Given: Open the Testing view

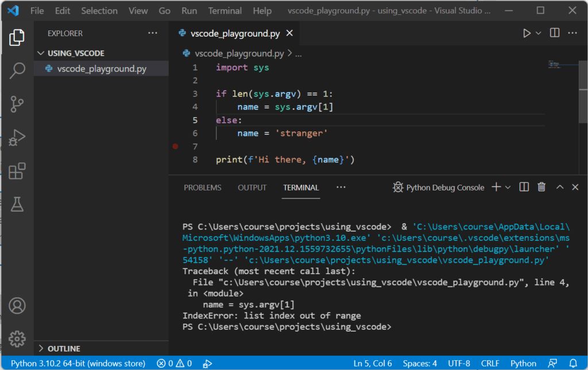Looking at the screenshot, I should [x=17, y=203].
